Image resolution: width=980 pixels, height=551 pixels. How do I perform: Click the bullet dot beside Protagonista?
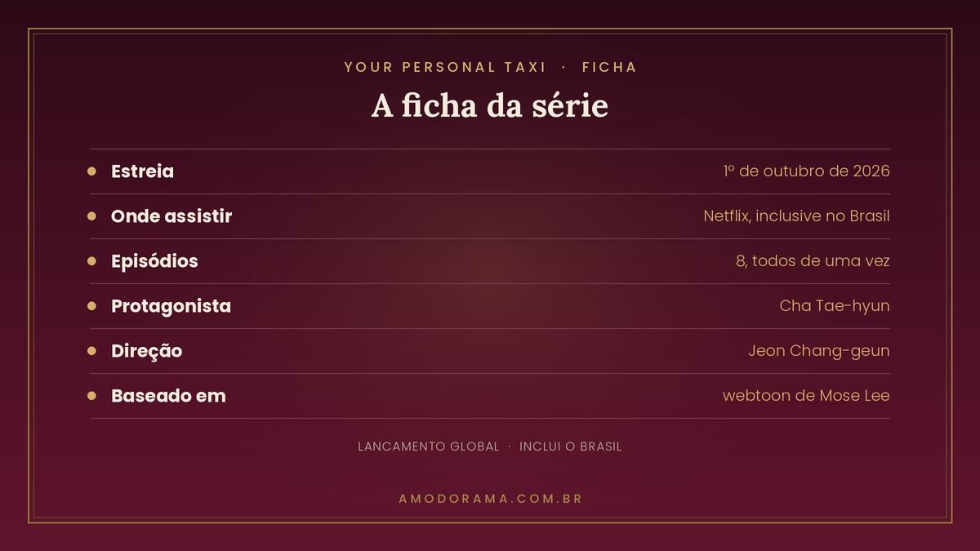91,306
